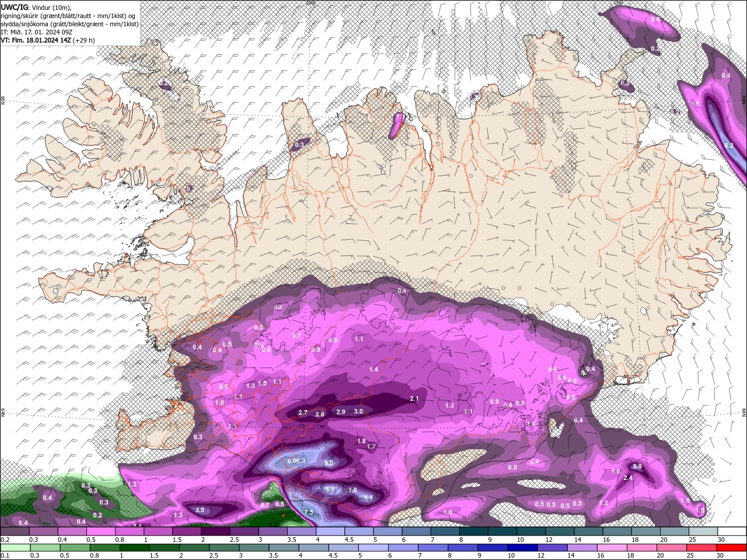Select the bright pink swatch at 0.5 in upper scale
The image size is (747, 560).
pyautogui.click(x=100, y=531)
